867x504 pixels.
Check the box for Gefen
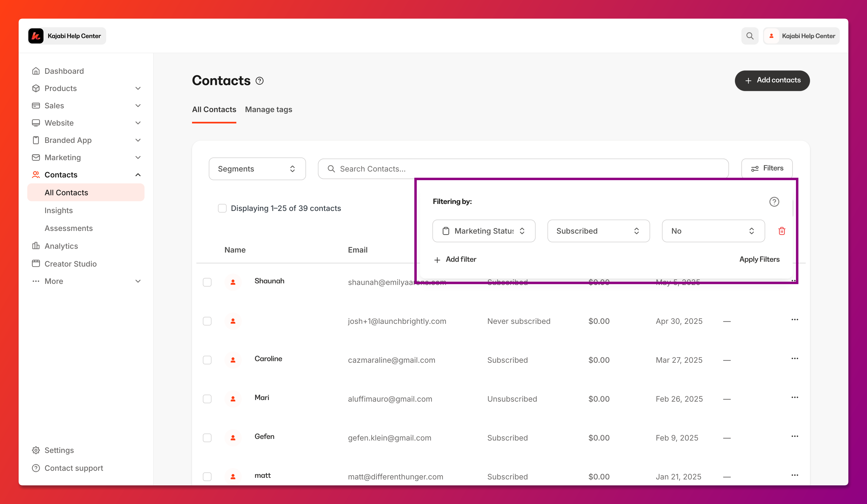(207, 438)
